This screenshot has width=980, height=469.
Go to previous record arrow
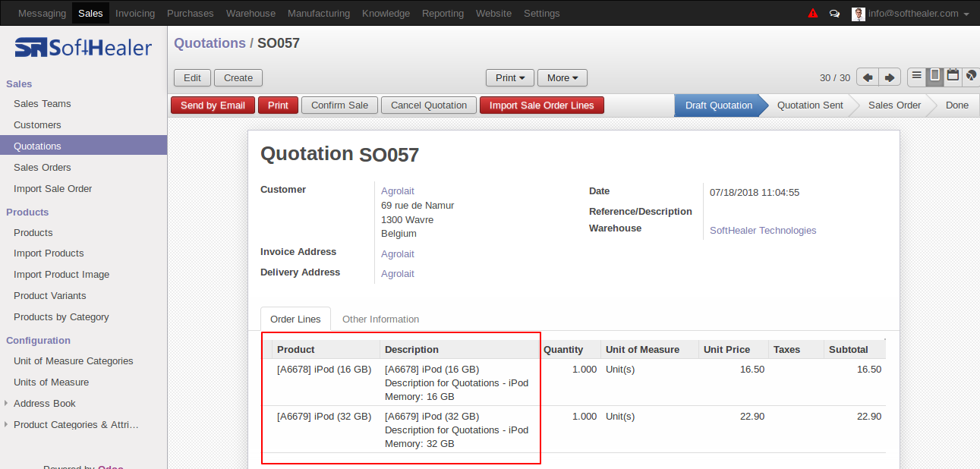click(x=868, y=77)
